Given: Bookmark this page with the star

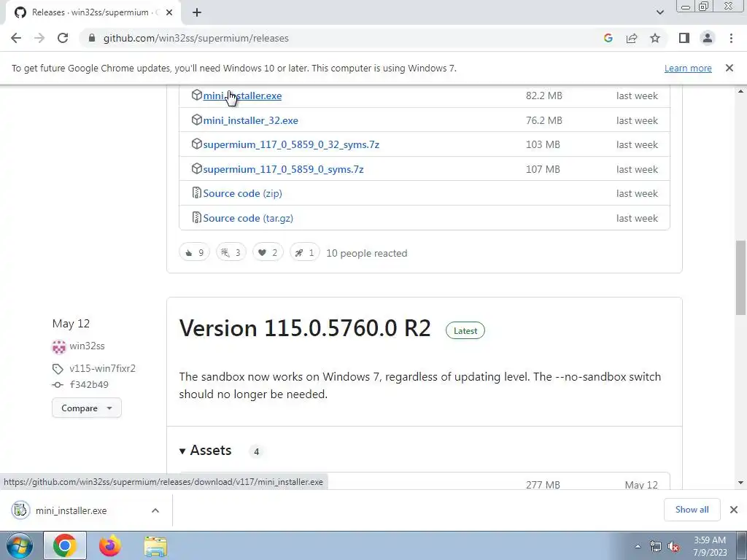Looking at the screenshot, I should [x=655, y=38].
